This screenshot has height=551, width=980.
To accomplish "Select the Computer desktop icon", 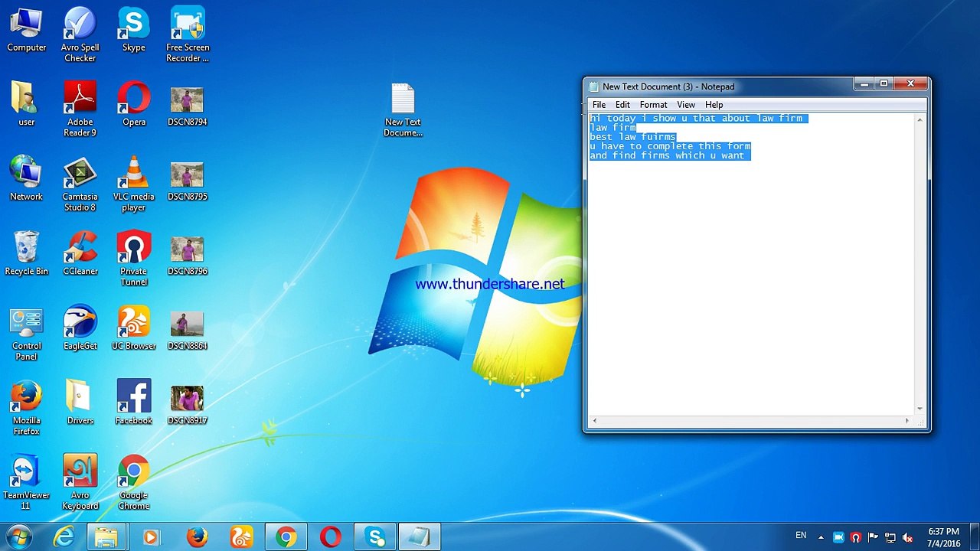I will point(27,31).
